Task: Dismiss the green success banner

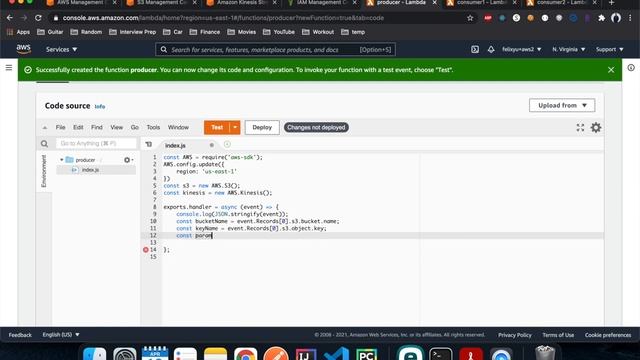Action: pos(611,70)
